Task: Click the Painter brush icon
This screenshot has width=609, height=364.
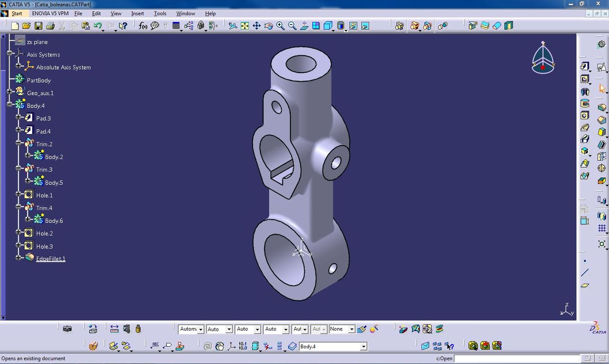Action: tap(362, 329)
